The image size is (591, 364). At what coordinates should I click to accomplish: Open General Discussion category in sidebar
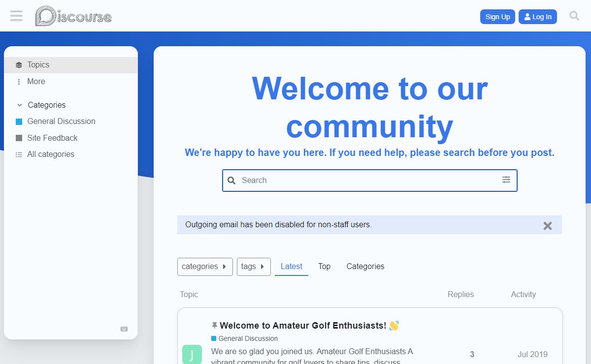71,121
